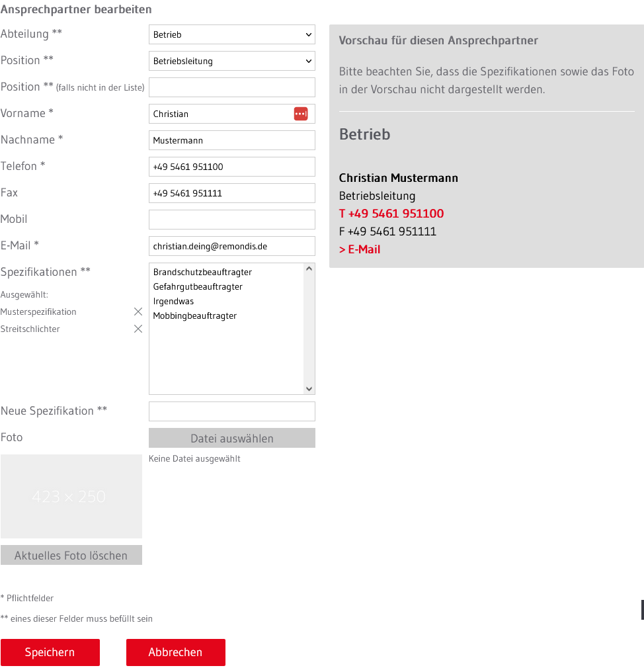The height and width of the screenshot is (672, 644).
Task: Open the E-Mail link in preview
Action: click(360, 249)
